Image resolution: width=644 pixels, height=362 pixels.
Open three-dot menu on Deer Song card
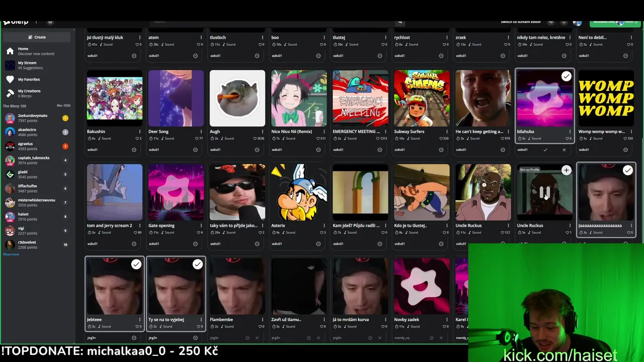[x=201, y=132]
